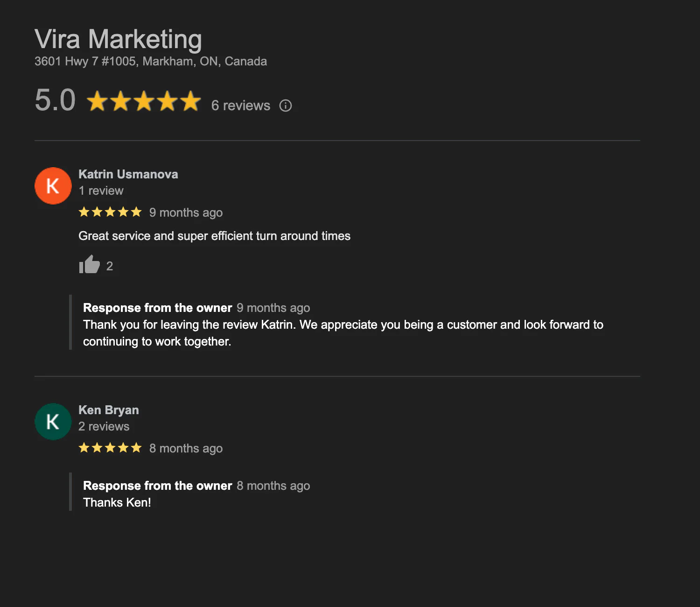Screen dimensions: 700x607
Task: Click the 5.0 rating score number
Action: [x=56, y=99]
